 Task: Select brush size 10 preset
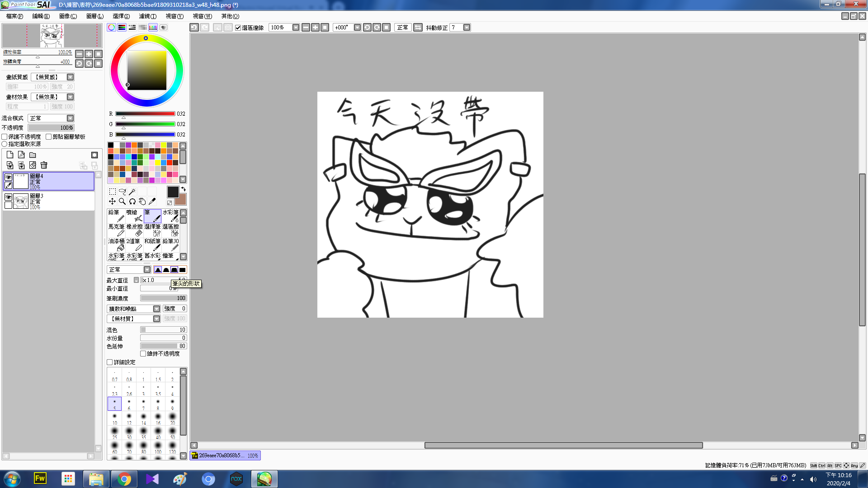pyautogui.click(x=115, y=418)
